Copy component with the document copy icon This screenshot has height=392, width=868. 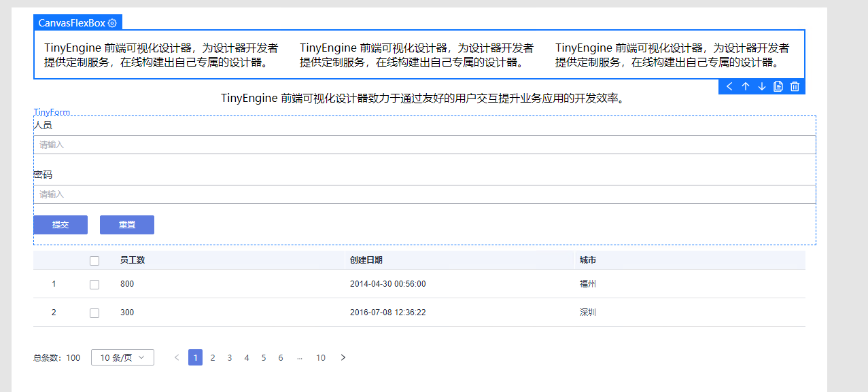click(778, 86)
